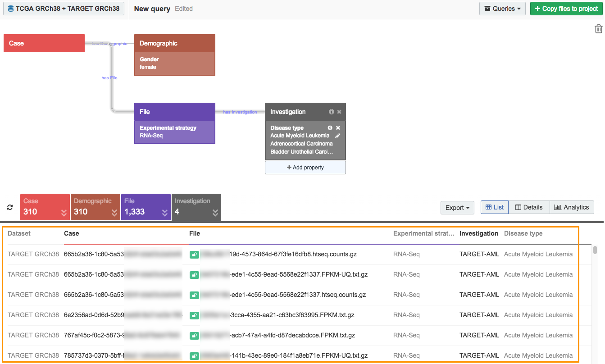
Task: Select the Investigation node title
Action: tap(288, 112)
